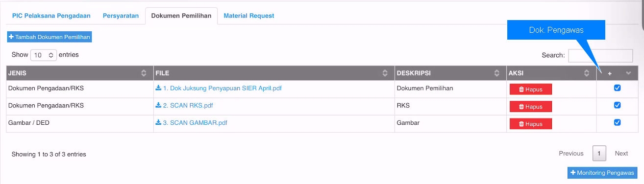Click the AKSI column sort arrows
Image resolution: width=644 pixels, height=184 pixels.
point(587,73)
